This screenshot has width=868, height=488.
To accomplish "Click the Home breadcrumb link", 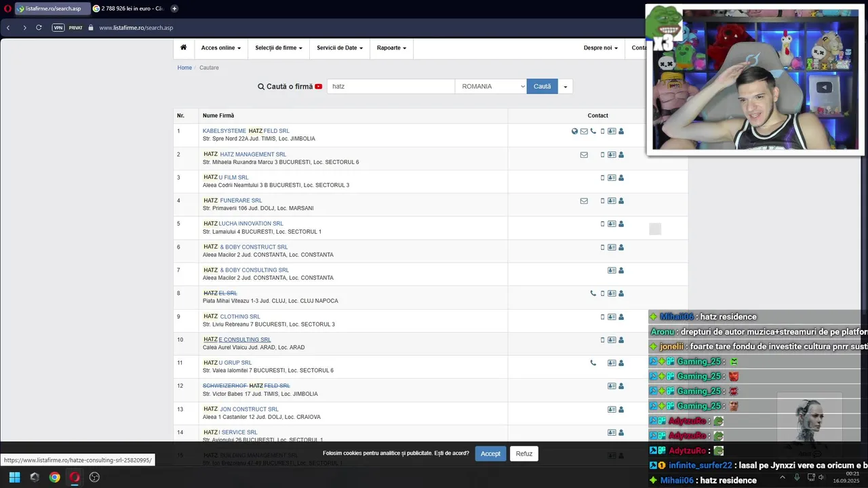I will (x=184, y=68).
